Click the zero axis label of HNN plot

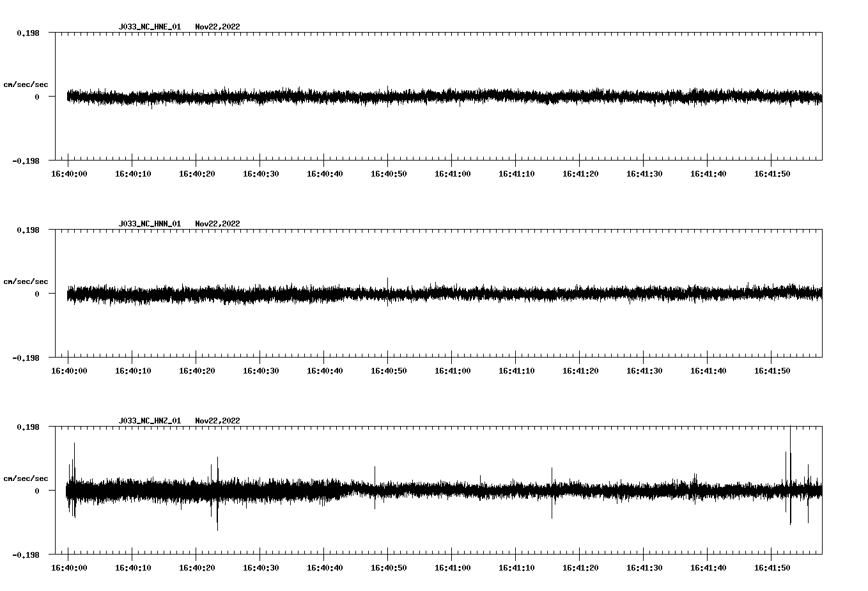pyautogui.click(x=37, y=294)
